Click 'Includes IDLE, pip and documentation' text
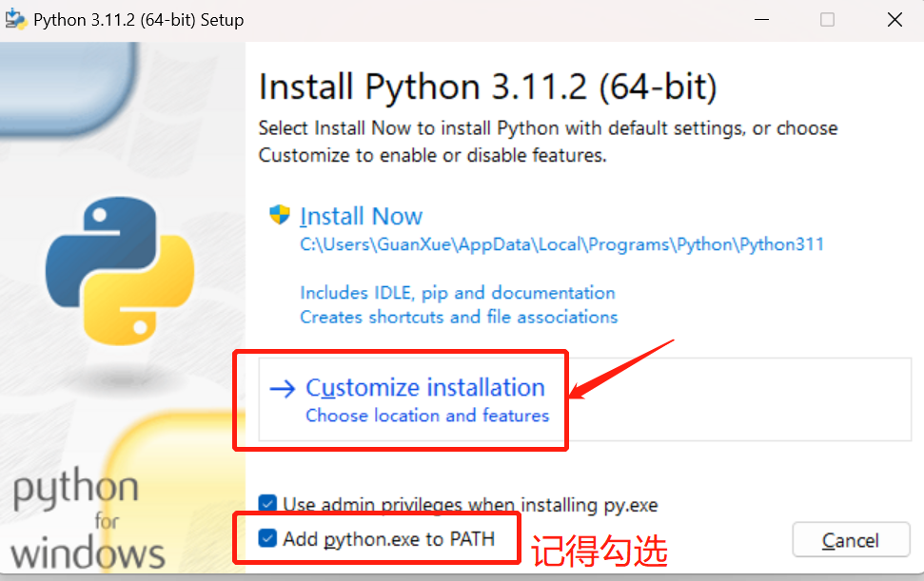This screenshot has width=924, height=581. point(458,293)
